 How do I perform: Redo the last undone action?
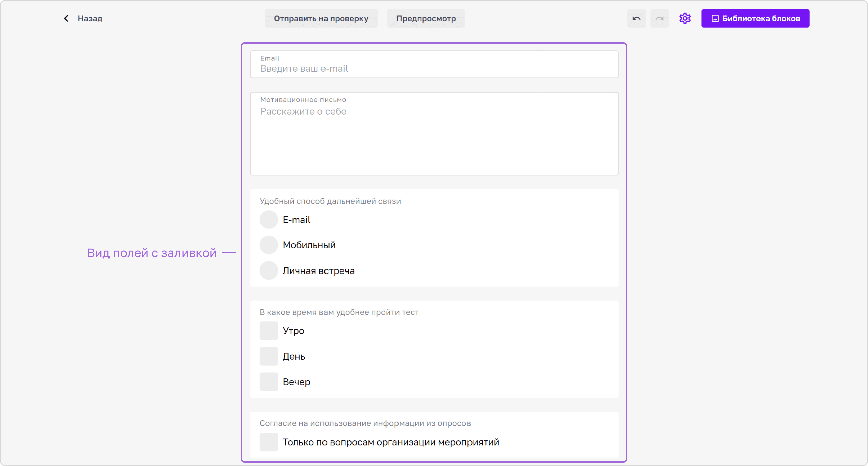click(659, 18)
